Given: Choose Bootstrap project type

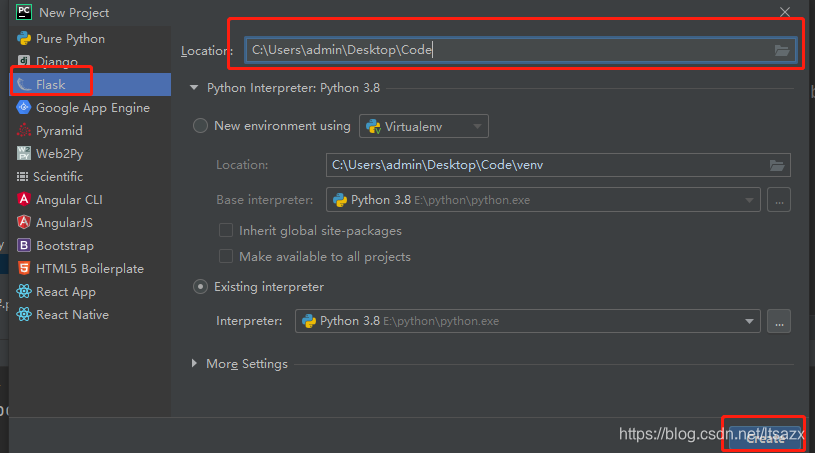Looking at the screenshot, I should click(90, 245).
